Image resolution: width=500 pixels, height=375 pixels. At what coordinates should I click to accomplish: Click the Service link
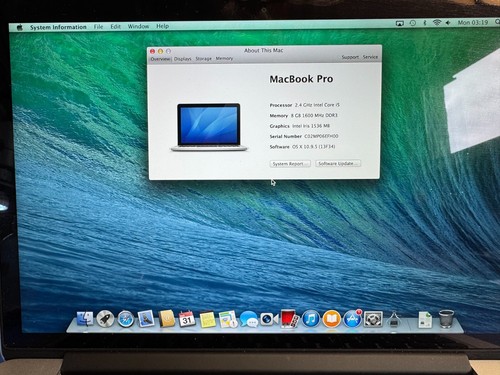370,57
